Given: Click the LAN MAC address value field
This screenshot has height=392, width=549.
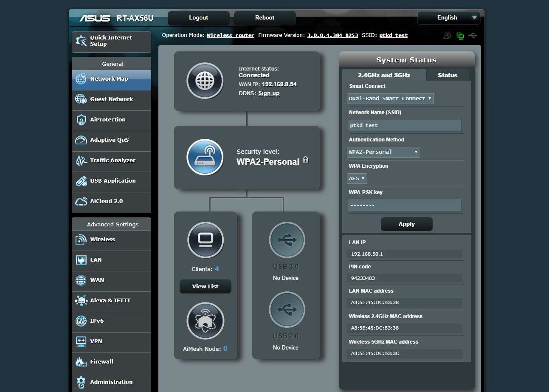Looking at the screenshot, I should point(405,302).
